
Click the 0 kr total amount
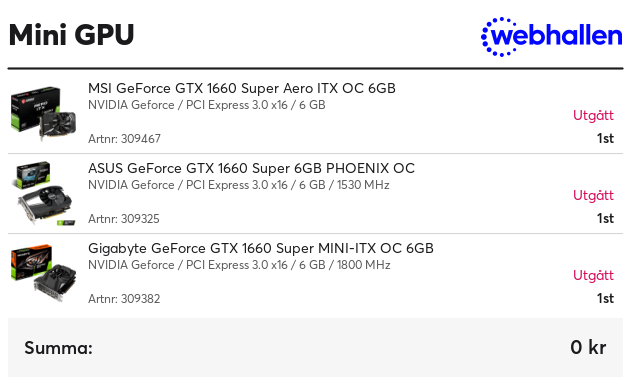click(x=588, y=347)
